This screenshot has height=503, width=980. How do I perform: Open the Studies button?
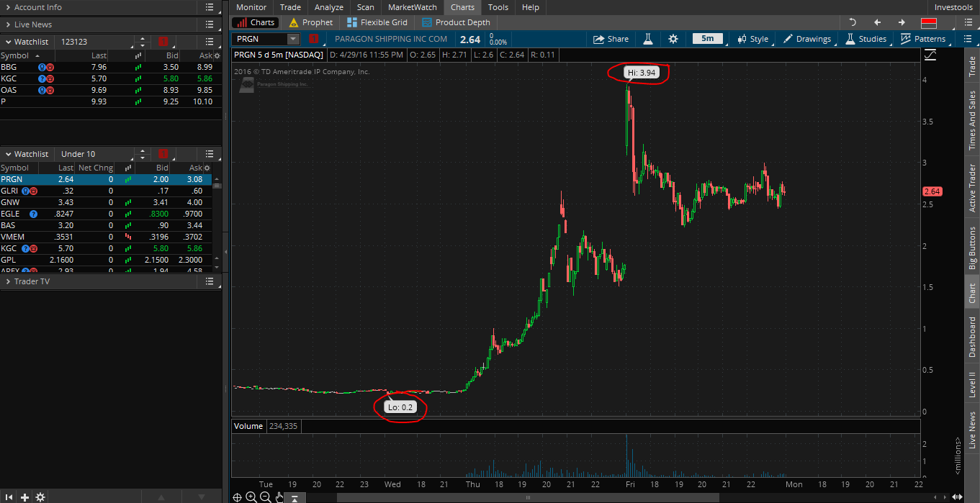(866, 39)
